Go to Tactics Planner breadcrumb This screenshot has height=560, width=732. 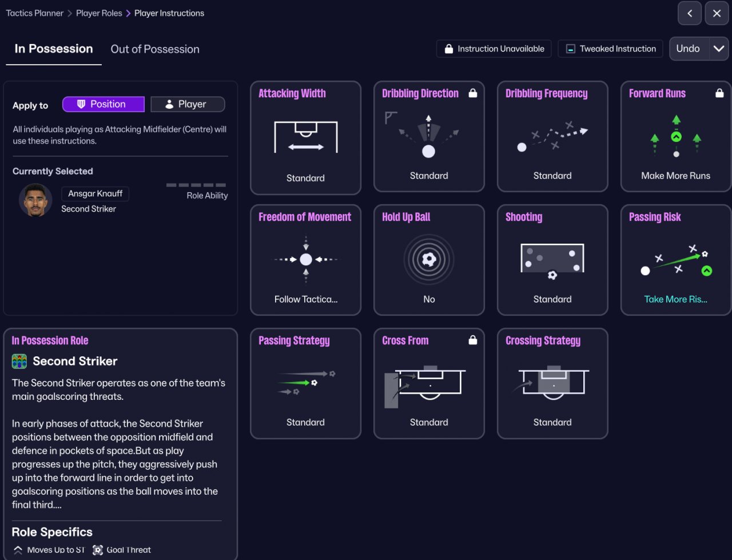35,13
